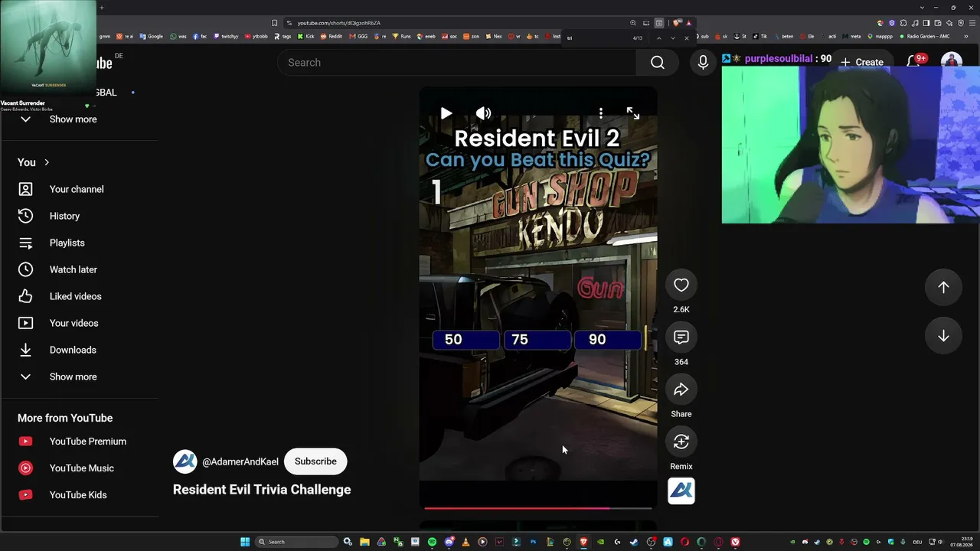
Task: Mute the short's volume speaker icon
Action: click(483, 113)
